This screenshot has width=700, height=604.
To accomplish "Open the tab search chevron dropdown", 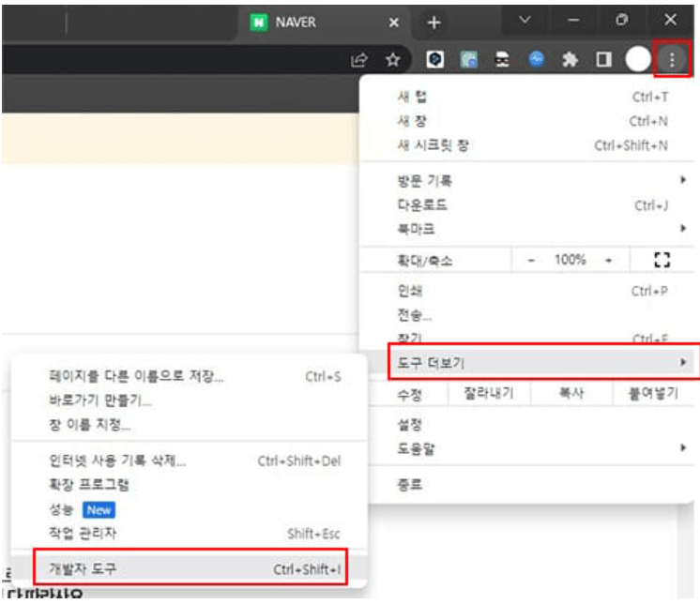I will [x=525, y=20].
